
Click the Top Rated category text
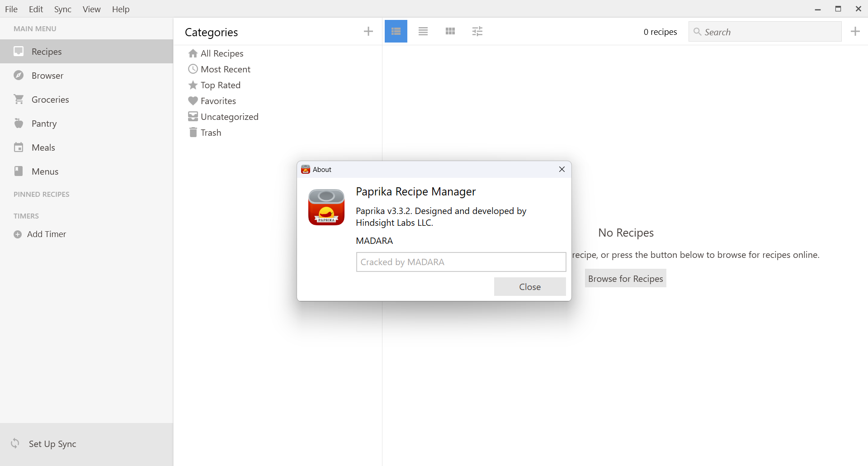pos(221,85)
